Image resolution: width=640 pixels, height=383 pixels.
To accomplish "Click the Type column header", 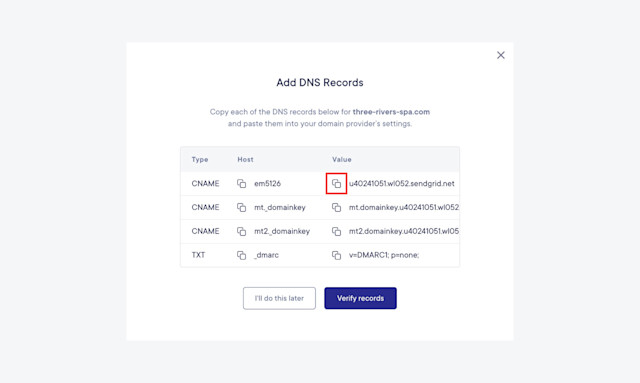I will (x=200, y=160).
